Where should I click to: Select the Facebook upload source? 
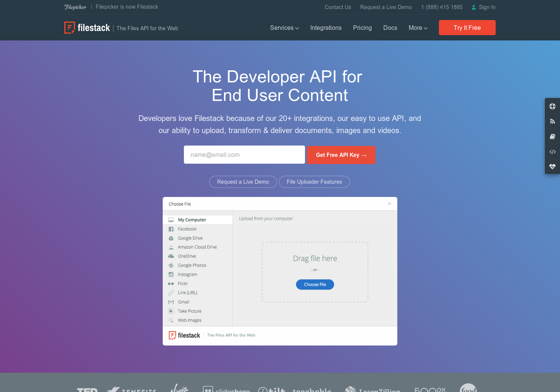187,229
